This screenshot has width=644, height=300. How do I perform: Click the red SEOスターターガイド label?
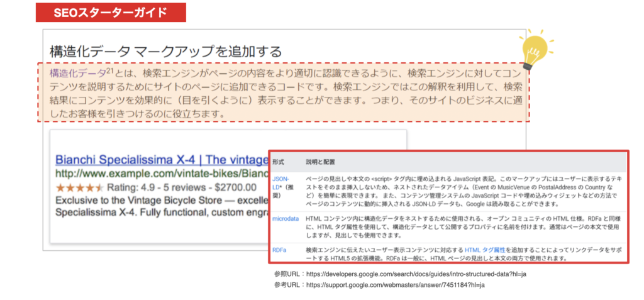tap(110, 13)
